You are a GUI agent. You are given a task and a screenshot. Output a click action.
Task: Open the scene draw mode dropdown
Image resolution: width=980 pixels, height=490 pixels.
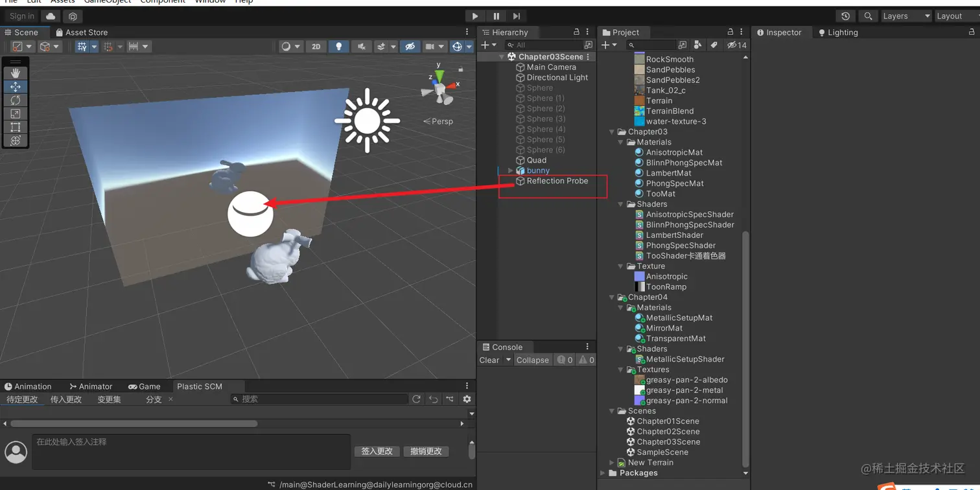click(x=290, y=47)
